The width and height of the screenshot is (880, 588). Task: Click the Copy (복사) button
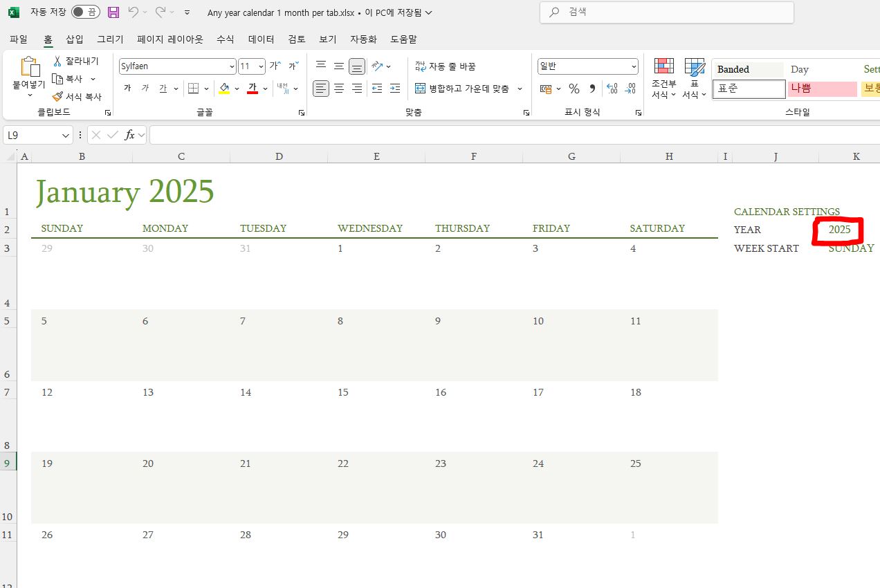pos(68,79)
